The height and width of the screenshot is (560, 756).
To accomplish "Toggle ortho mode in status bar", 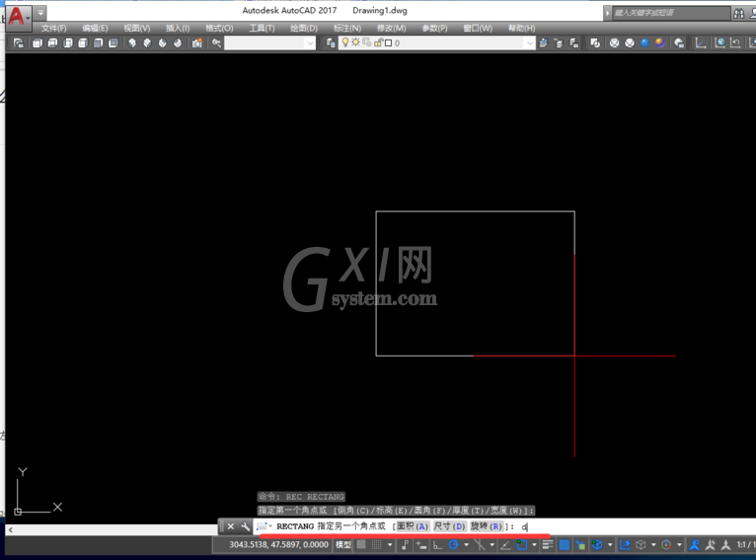I will click(x=437, y=545).
